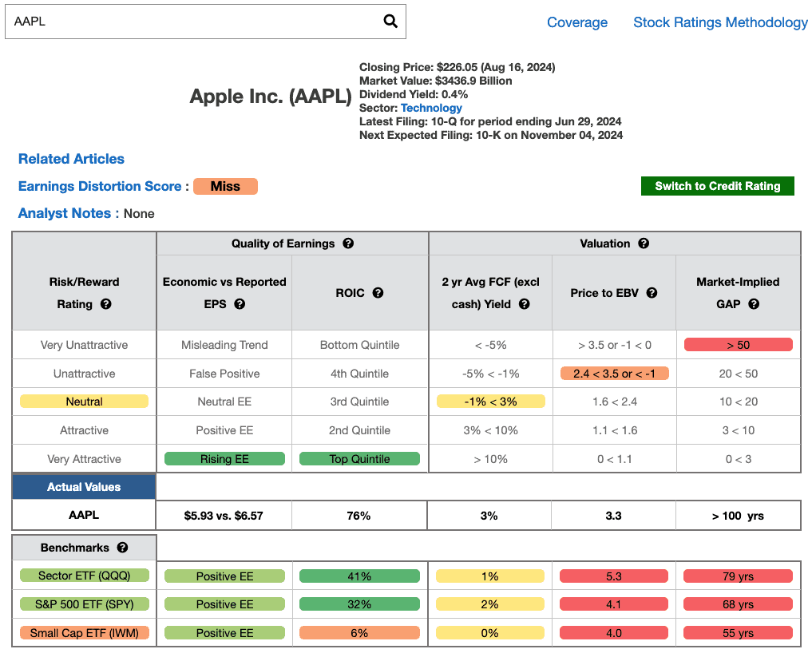Viewport: 812px width, 653px height.
Task: Click the green Rising EE highlight
Action: coord(224,459)
